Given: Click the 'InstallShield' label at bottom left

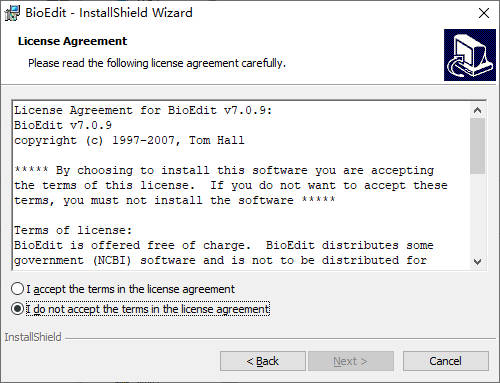Looking at the screenshot, I should (x=33, y=337).
